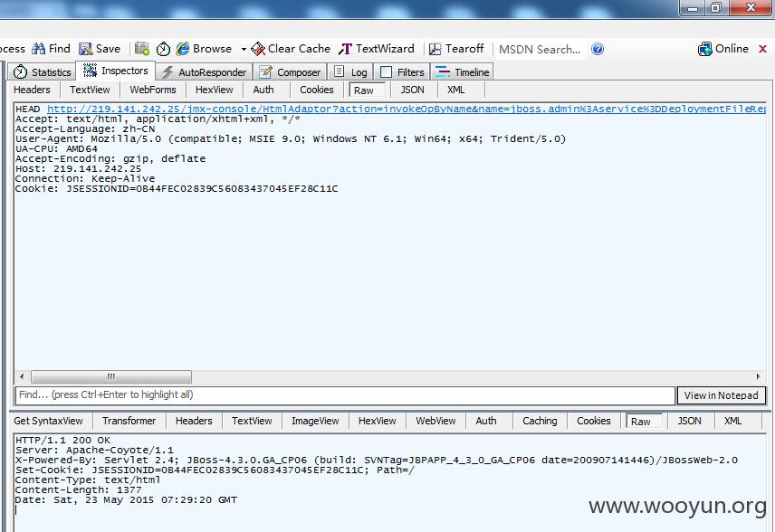This screenshot has width=775, height=532.
Task: Select response JSON inspector tab
Action: click(689, 421)
